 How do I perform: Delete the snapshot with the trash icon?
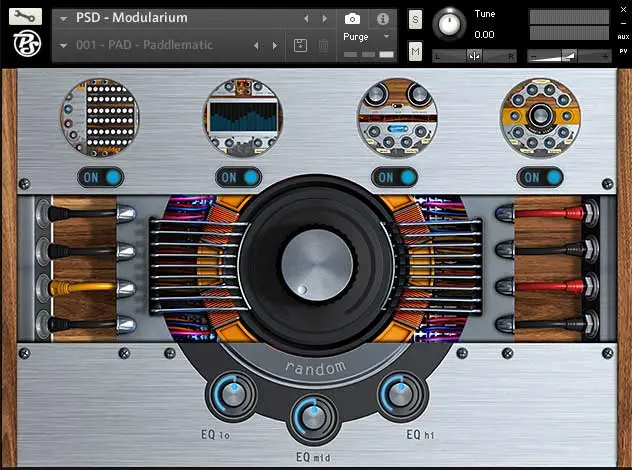point(323,46)
